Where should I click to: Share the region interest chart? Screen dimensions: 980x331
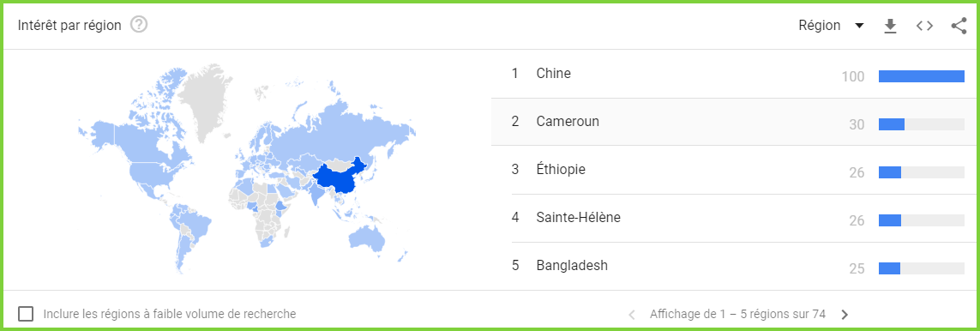(x=959, y=26)
